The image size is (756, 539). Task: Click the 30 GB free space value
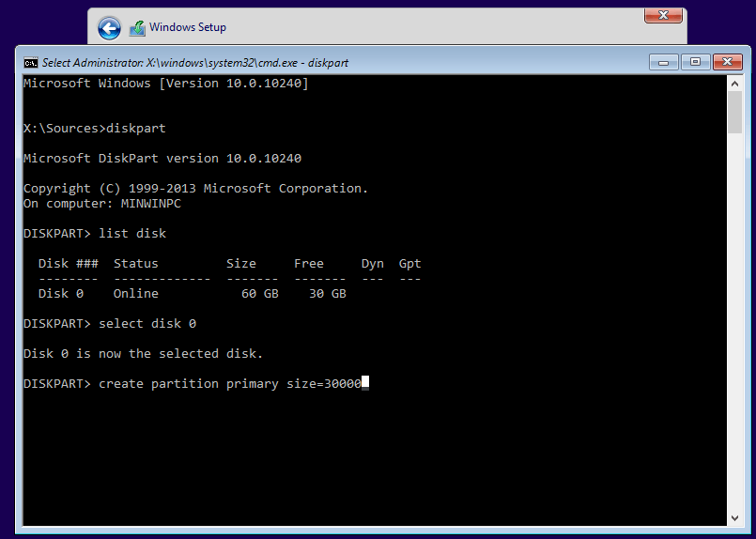tap(328, 294)
